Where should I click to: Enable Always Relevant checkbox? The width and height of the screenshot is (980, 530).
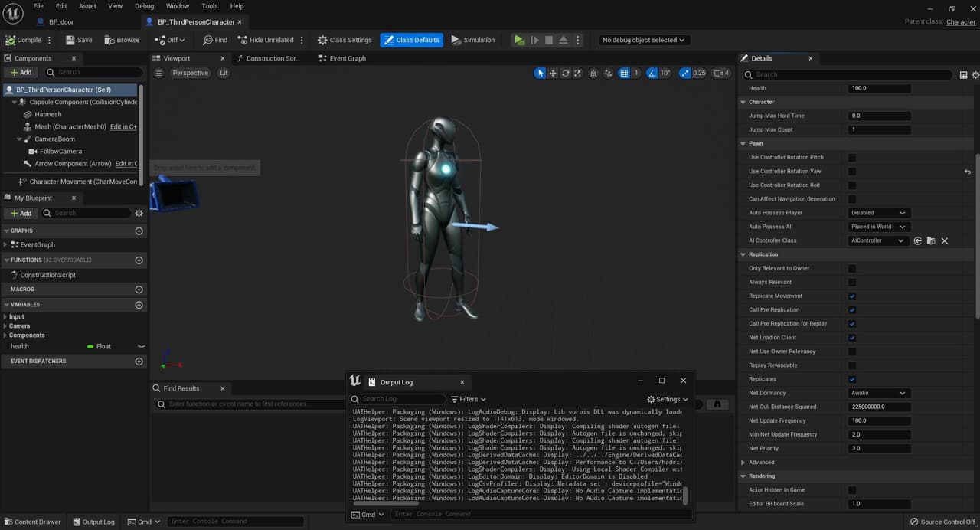tap(852, 283)
